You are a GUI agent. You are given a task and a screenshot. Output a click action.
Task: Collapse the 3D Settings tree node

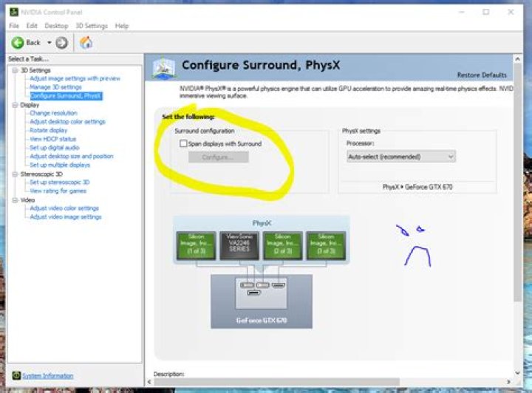tap(15, 70)
